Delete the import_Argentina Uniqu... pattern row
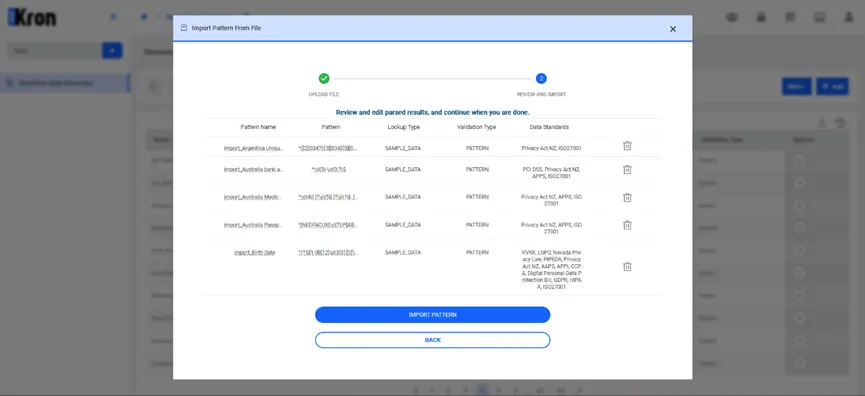The height and width of the screenshot is (396, 865). (x=627, y=146)
